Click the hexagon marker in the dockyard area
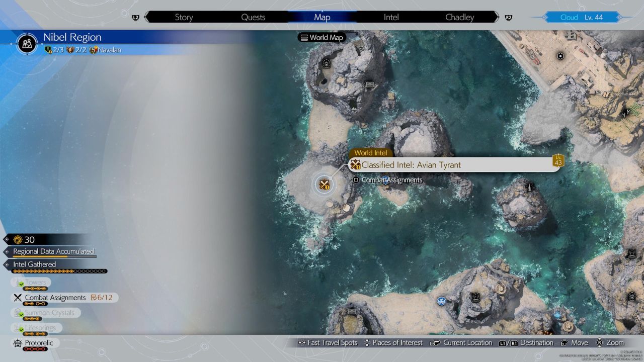Screen dimensions: 644x362 click(x=560, y=56)
